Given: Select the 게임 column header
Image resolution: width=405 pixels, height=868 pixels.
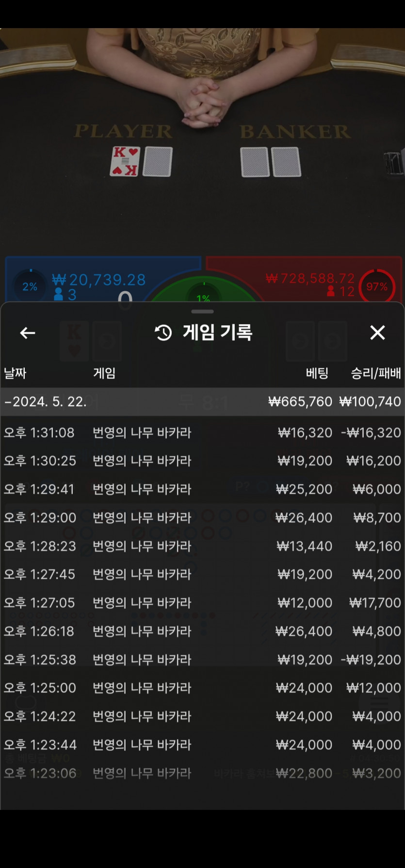Looking at the screenshot, I should pyautogui.click(x=104, y=373).
